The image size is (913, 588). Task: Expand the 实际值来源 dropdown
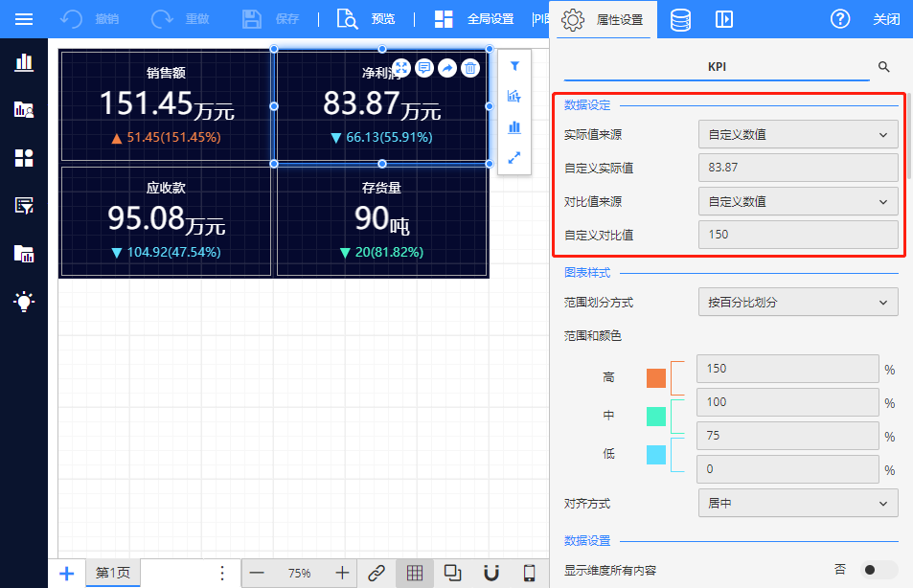(x=797, y=135)
